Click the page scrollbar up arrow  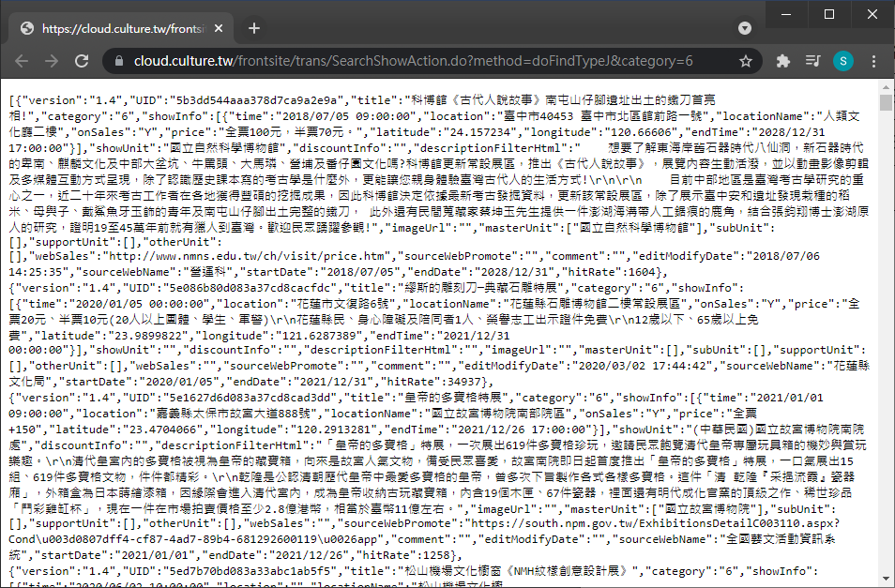(886, 86)
